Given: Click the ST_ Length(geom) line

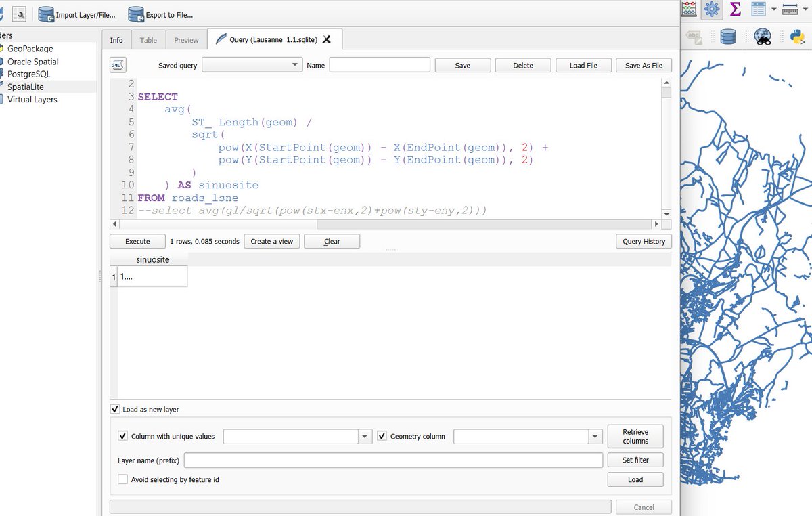Looking at the screenshot, I should tap(251, 122).
